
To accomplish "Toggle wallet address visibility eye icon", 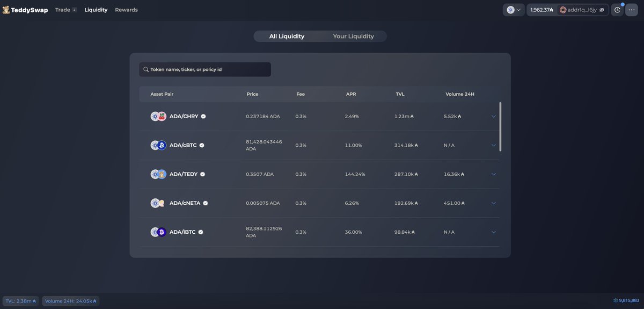I will pyautogui.click(x=602, y=10).
